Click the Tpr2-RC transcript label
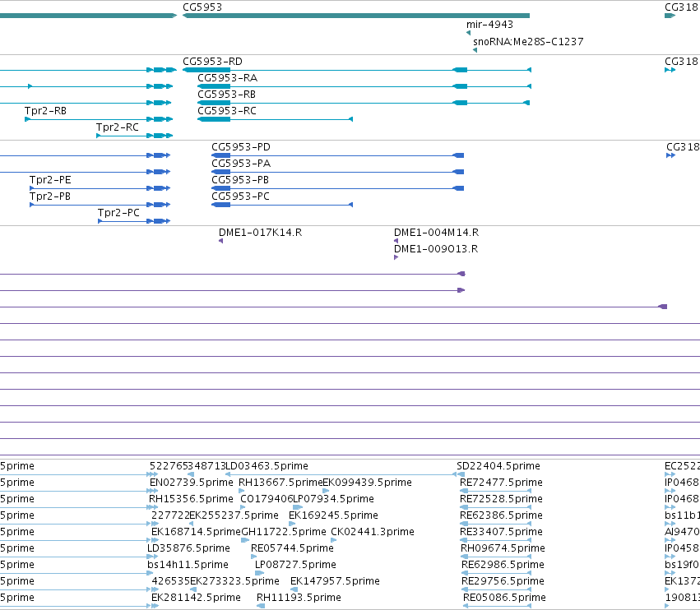This screenshot has height=610, width=700. click(118, 127)
